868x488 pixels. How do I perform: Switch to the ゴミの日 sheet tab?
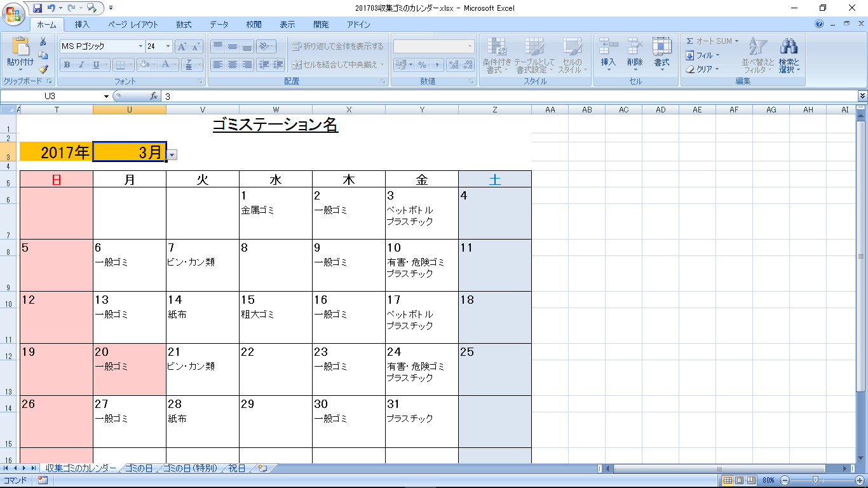click(139, 468)
